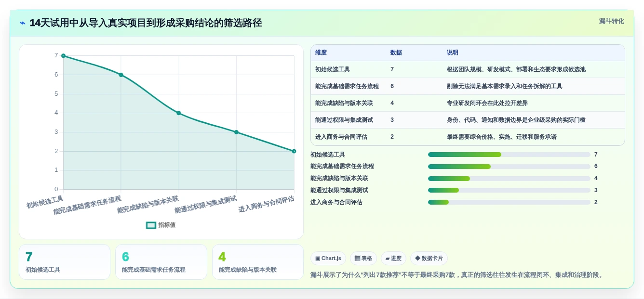Click description 根据团队规模、研发模式 in table
Screen dimensions: 644x299
(516, 69)
